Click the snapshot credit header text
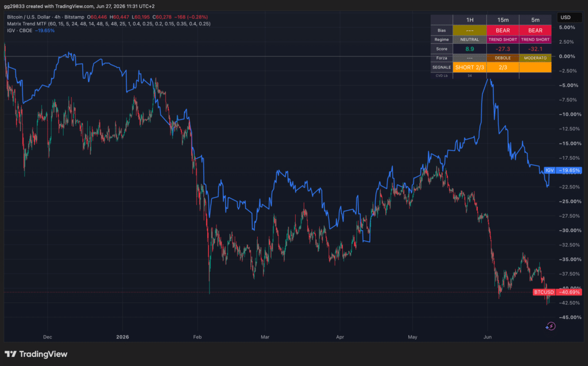The image size is (588, 366). [79, 6]
